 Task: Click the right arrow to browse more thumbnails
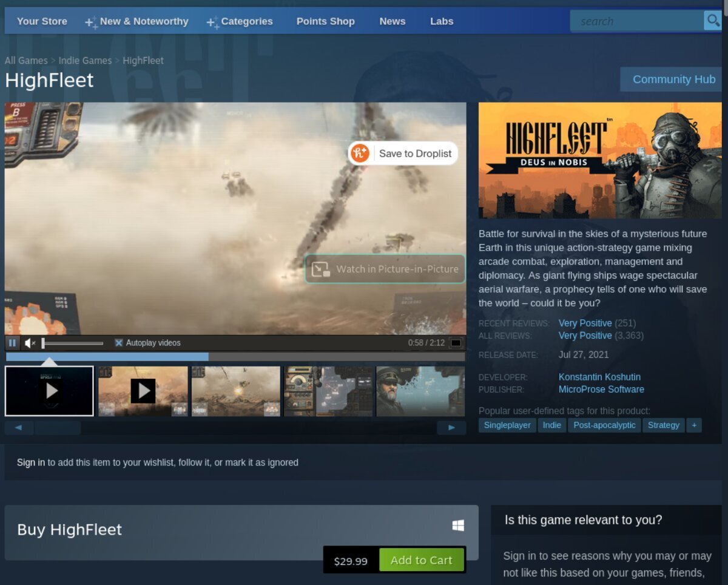pyautogui.click(x=451, y=427)
